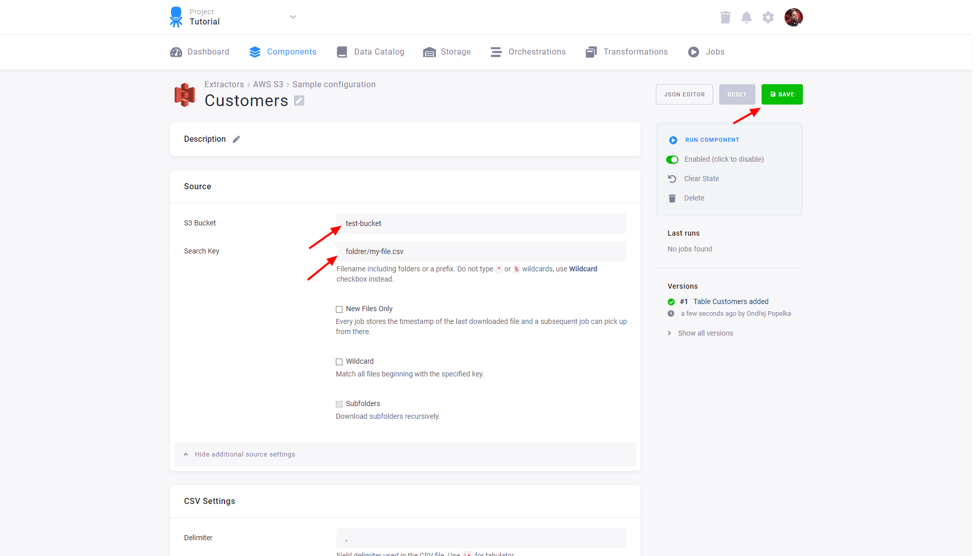Image resolution: width=980 pixels, height=556 pixels.
Task: Click the Delete trash icon in sidebar
Action: coord(672,198)
